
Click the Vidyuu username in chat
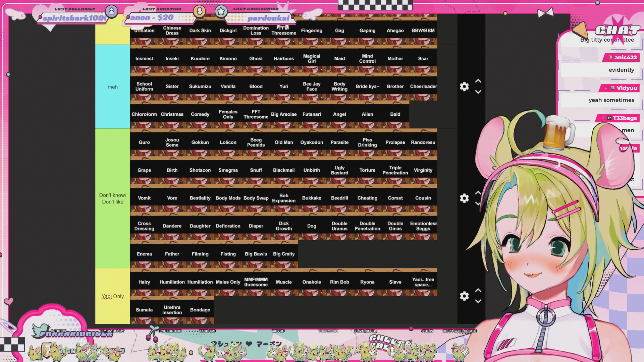(x=626, y=88)
